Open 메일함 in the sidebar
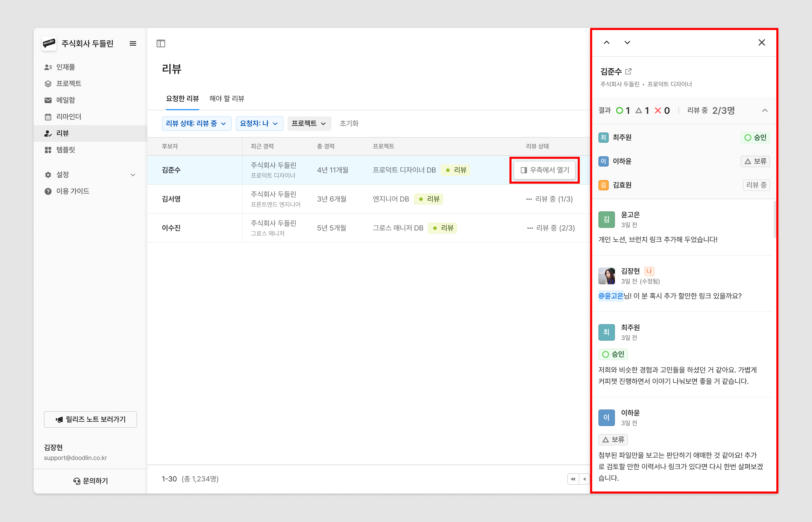812x522 pixels. pos(65,100)
